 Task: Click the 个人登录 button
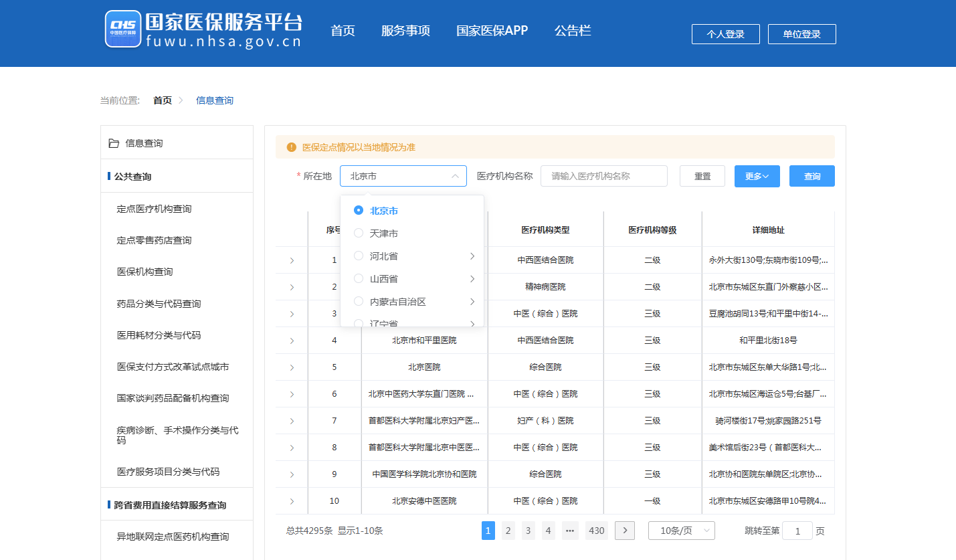coord(725,34)
